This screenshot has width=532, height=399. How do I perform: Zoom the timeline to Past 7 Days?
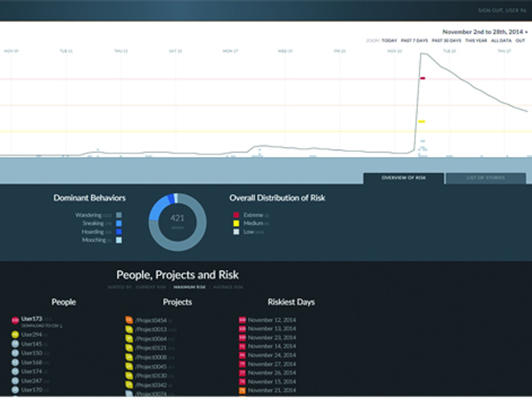tap(414, 41)
